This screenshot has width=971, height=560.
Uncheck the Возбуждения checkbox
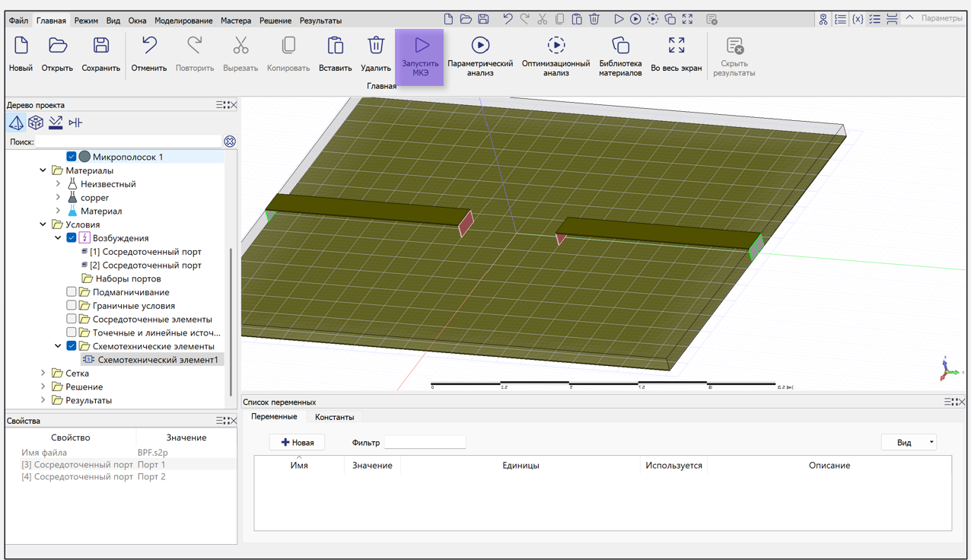click(x=72, y=238)
